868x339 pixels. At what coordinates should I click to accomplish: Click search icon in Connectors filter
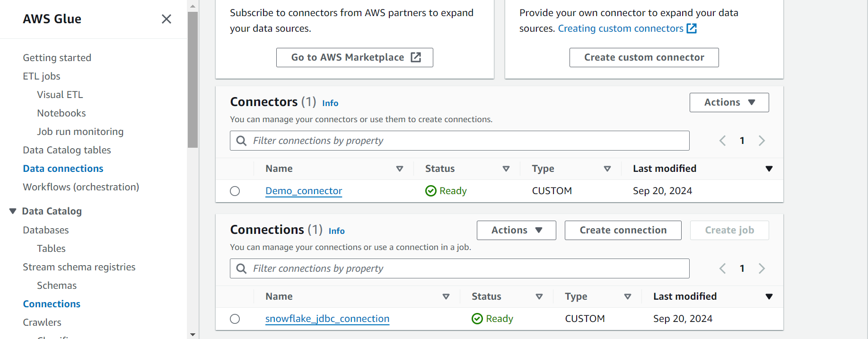[241, 141]
